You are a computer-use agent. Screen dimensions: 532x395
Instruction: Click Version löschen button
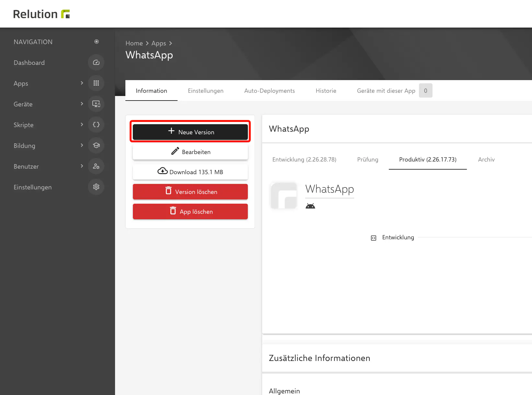point(190,192)
